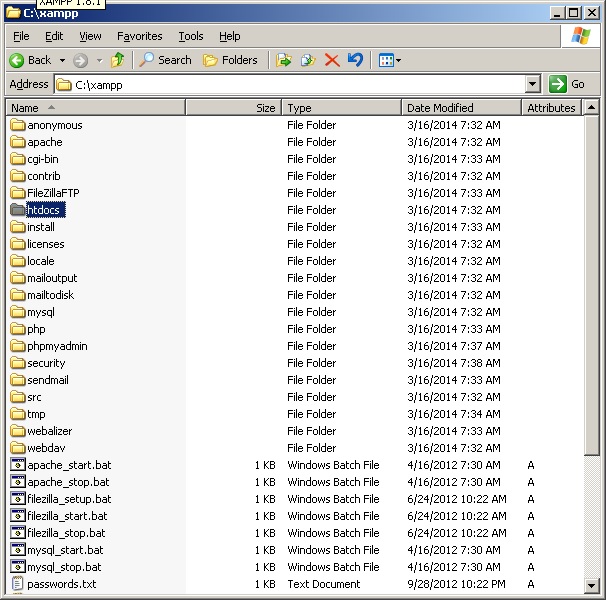Image resolution: width=606 pixels, height=600 pixels.
Task: Click the mailtodisk folder name
Action: [x=50, y=295]
